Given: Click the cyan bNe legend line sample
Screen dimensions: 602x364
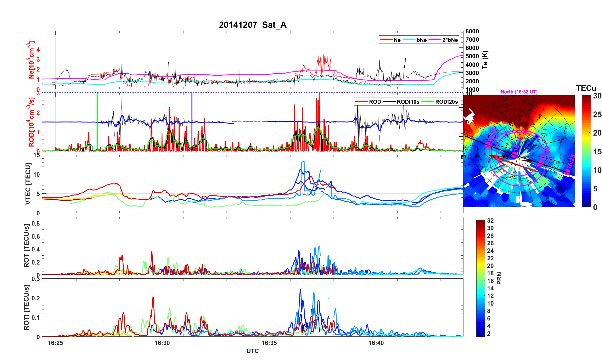Looking at the screenshot, I should (409, 40).
